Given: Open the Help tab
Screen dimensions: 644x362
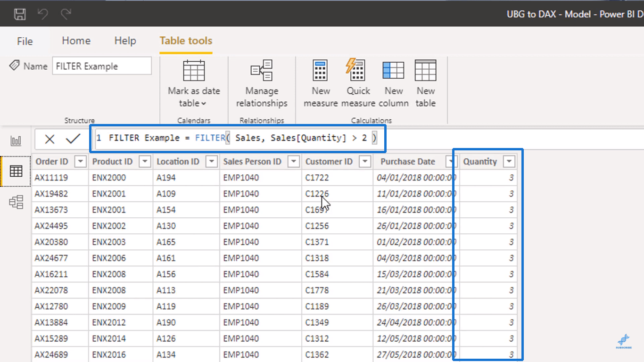Looking at the screenshot, I should pyautogui.click(x=125, y=41).
